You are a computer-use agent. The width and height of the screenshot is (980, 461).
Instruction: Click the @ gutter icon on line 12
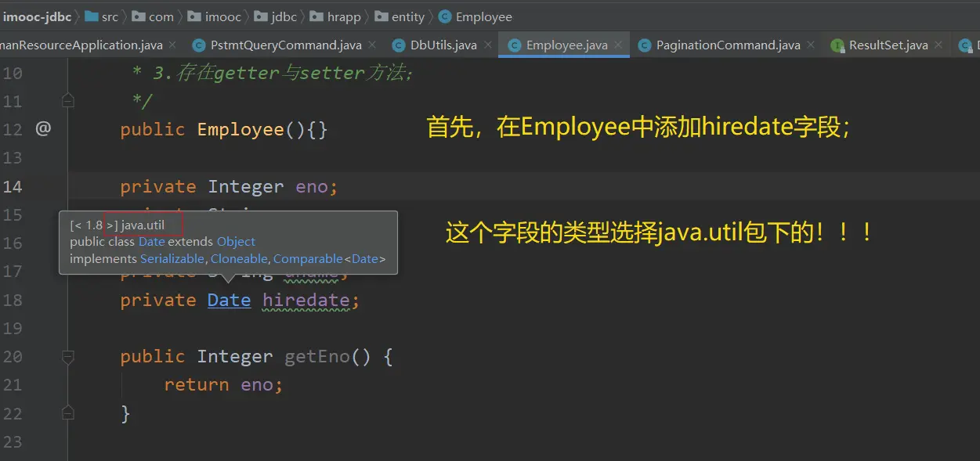[x=43, y=128]
